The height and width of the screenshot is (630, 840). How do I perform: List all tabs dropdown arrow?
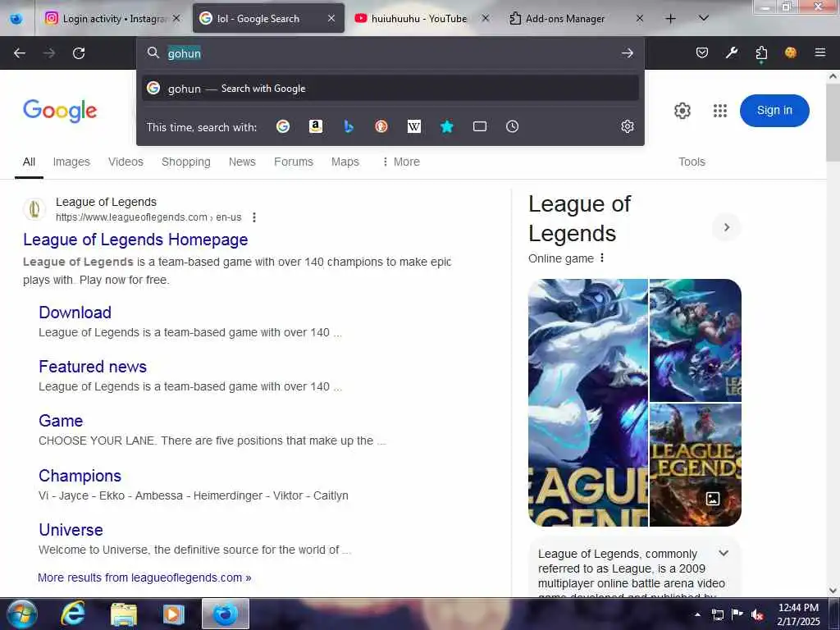[704, 18]
